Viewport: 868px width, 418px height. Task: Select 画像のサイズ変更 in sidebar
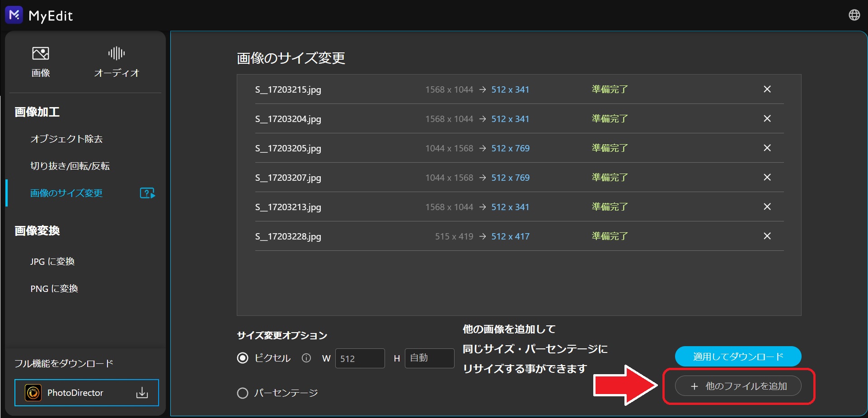click(x=66, y=193)
